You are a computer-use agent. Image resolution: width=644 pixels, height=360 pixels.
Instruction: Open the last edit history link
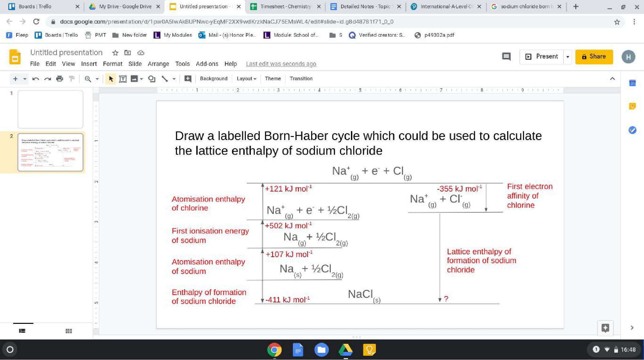point(281,64)
